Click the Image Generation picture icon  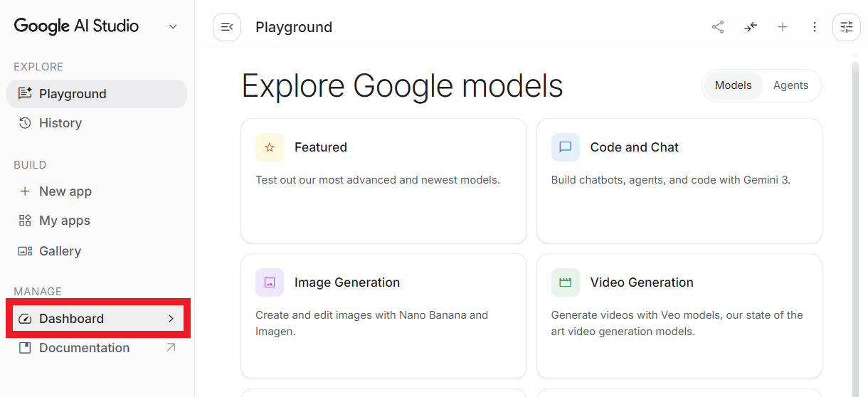coord(270,282)
